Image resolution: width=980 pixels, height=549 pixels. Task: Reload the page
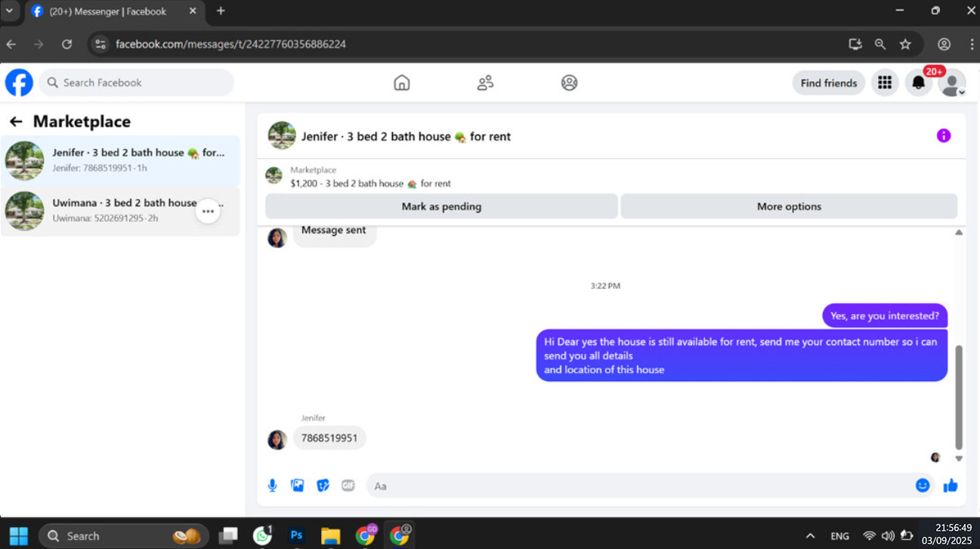pyautogui.click(x=66, y=45)
